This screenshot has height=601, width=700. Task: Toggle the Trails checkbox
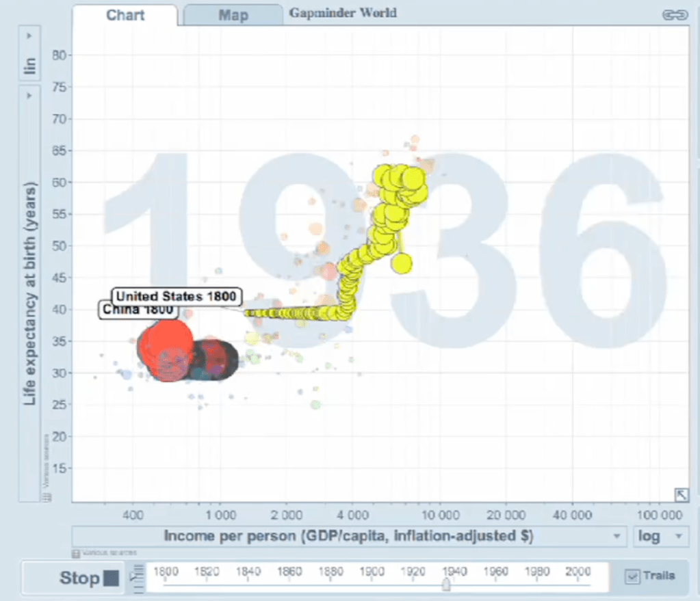click(632, 576)
